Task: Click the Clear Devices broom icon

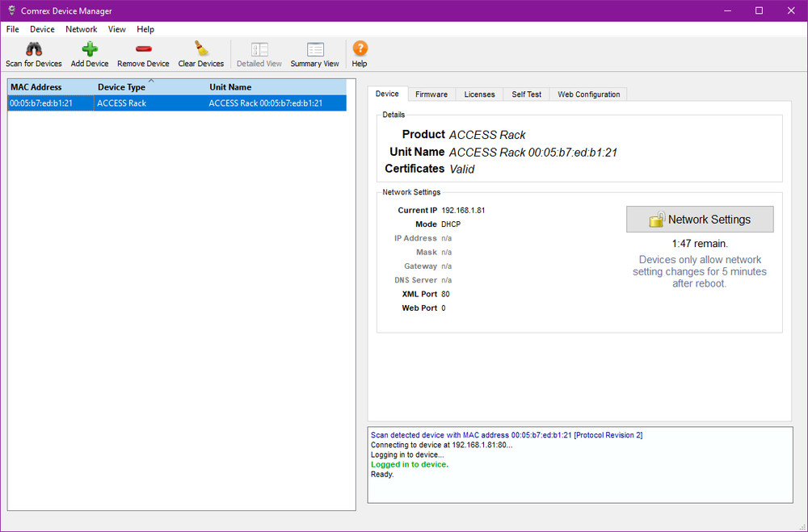Action: click(x=200, y=48)
